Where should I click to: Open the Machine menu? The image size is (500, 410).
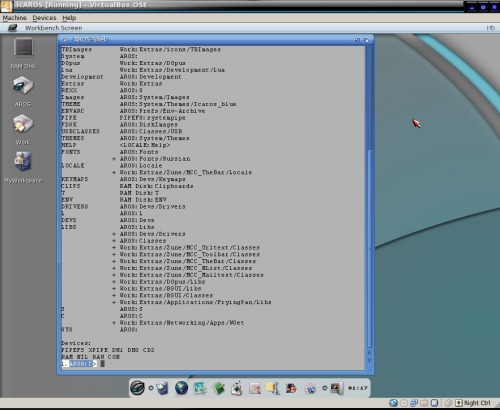14,18
